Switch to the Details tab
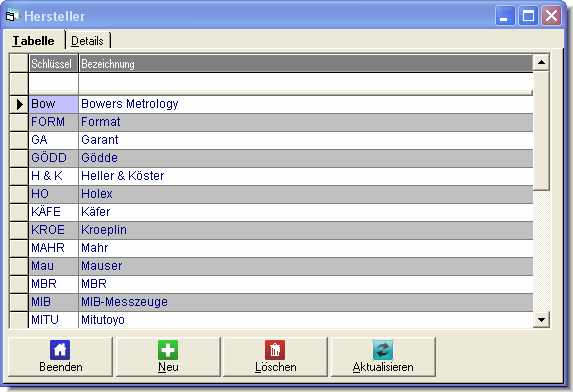This screenshot has width=573, height=392. point(87,41)
